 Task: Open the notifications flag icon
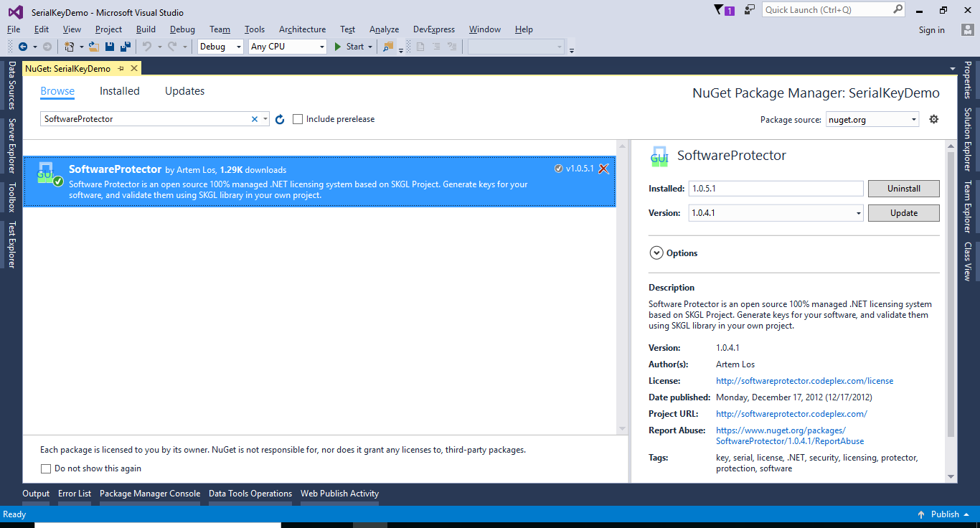coord(720,10)
